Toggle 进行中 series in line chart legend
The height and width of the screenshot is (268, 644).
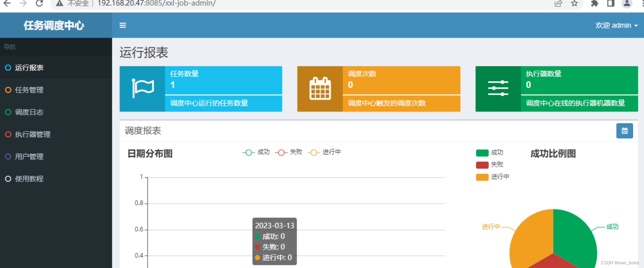click(324, 152)
